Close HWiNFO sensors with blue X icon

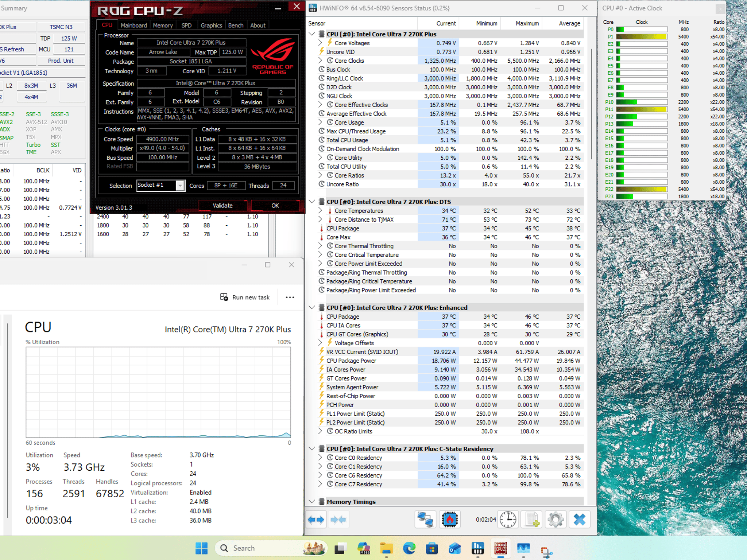click(579, 520)
